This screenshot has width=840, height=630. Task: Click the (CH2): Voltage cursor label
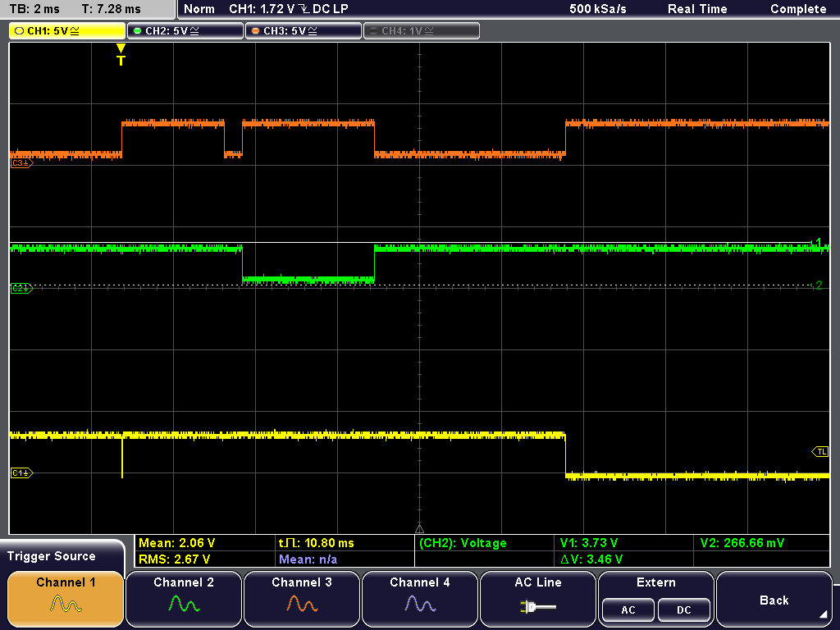[x=463, y=543]
